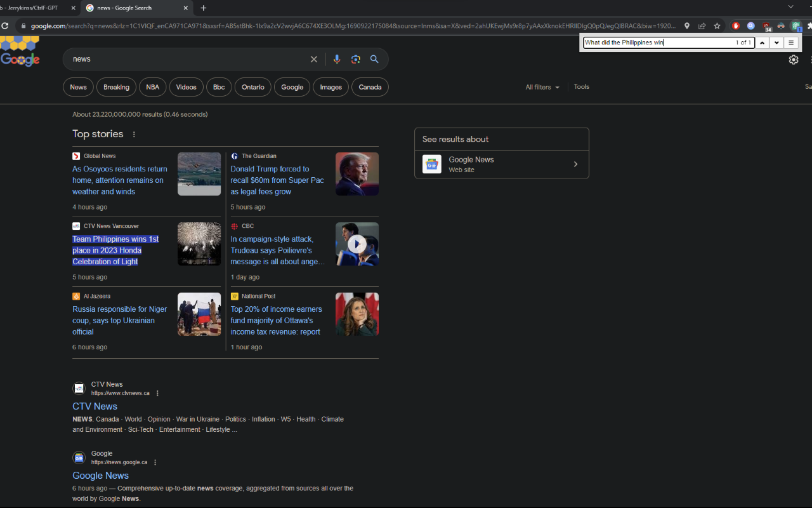The width and height of the screenshot is (812, 508).
Task: Click the Google News Web site card
Action: coord(502,164)
